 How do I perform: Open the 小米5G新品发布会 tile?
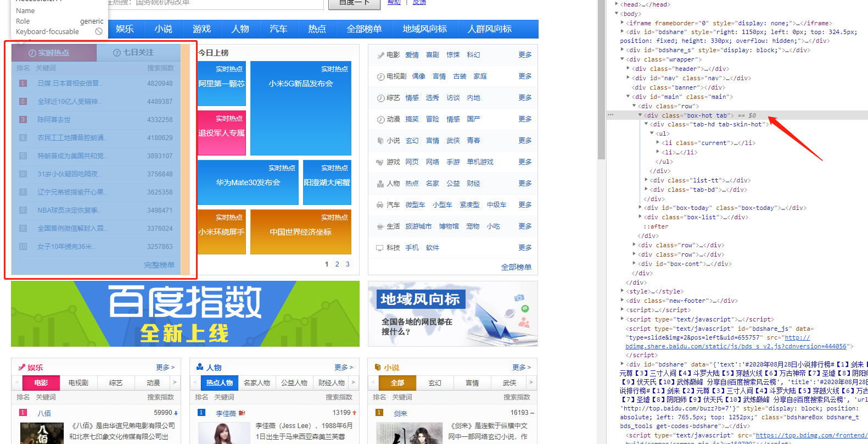click(x=301, y=108)
